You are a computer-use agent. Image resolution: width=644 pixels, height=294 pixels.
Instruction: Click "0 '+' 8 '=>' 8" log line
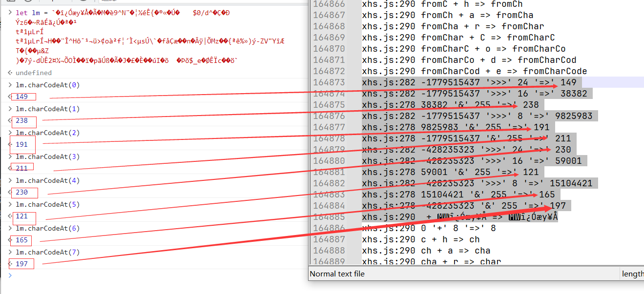point(429,228)
